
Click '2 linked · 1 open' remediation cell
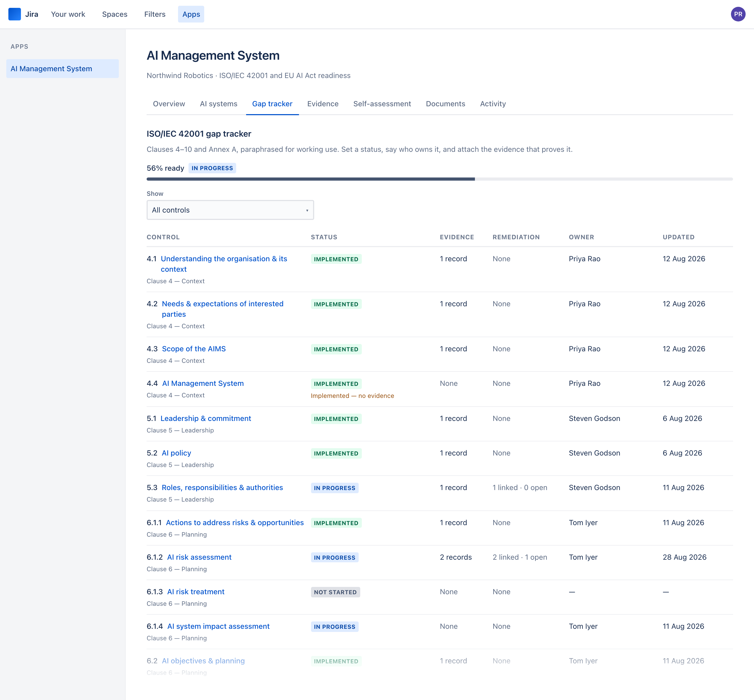[x=520, y=557]
